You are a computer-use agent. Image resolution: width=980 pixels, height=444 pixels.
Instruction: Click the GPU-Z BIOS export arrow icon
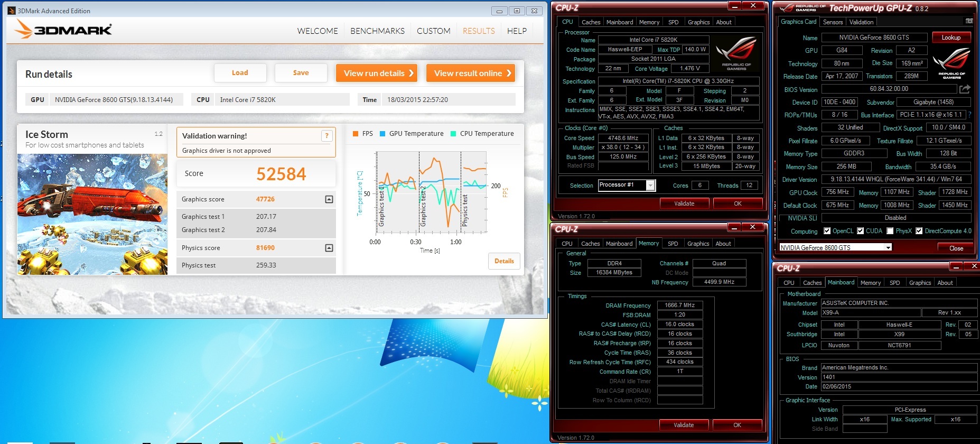pyautogui.click(x=965, y=89)
